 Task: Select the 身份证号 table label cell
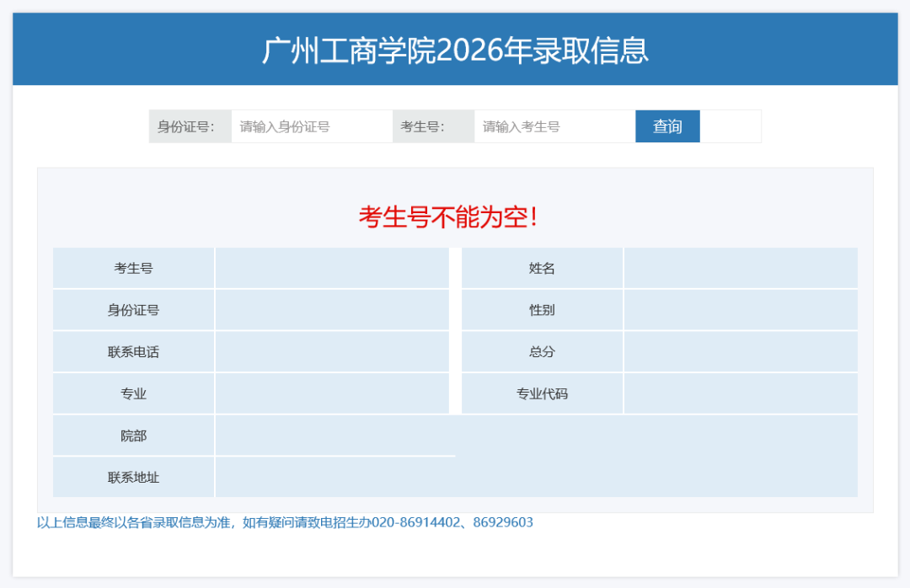pyautogui.click(x=133, y=309)
